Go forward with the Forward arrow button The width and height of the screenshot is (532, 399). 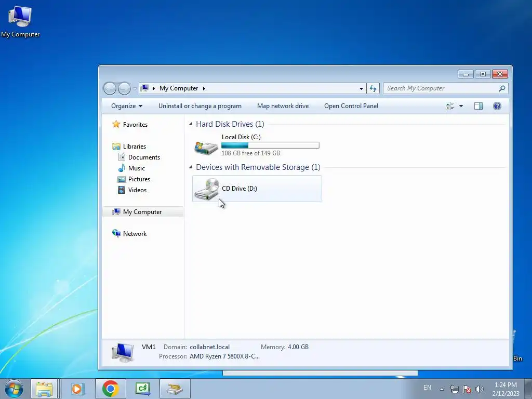click(x=124, y=88)
